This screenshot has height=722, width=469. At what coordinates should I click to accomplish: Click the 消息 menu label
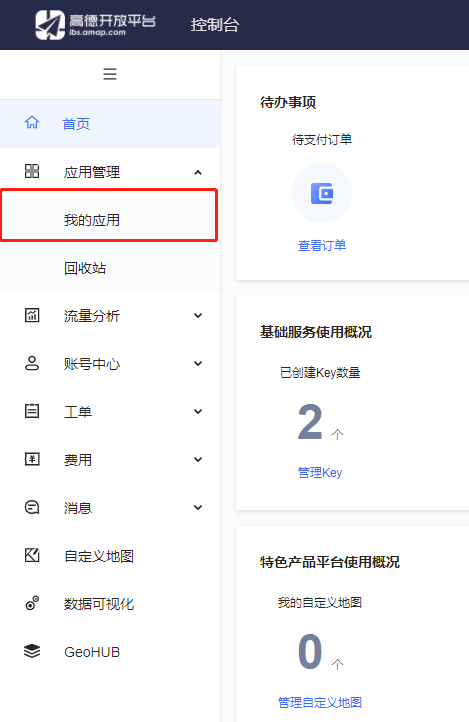[x=78, y=507]
